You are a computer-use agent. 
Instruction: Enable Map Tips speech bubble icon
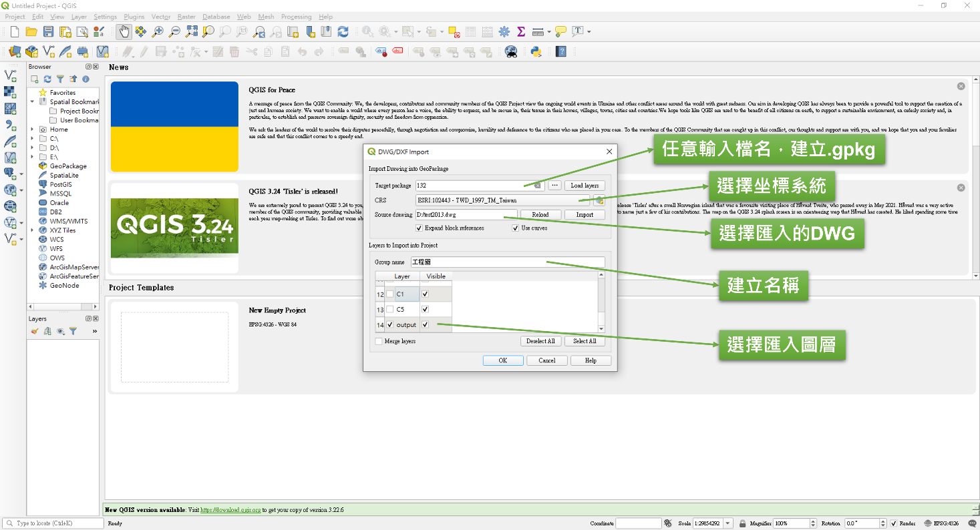point(560,31)
